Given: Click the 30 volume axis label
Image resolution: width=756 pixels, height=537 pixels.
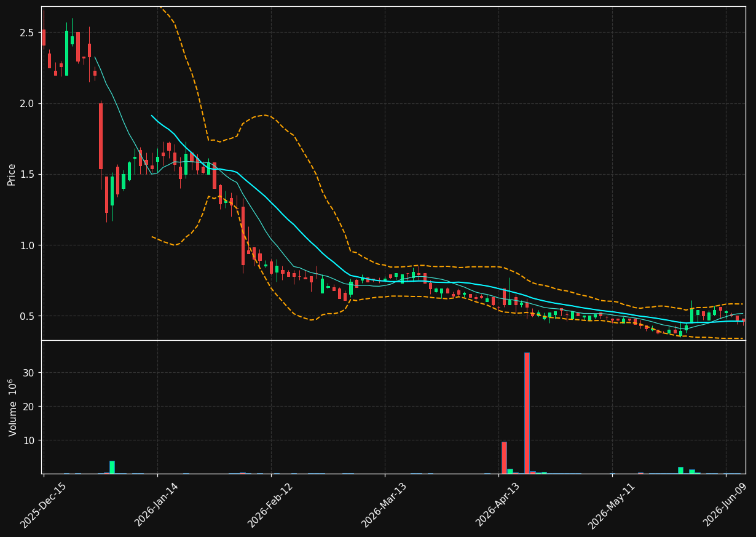Looking at the screenshot, I should pos(29,373).
